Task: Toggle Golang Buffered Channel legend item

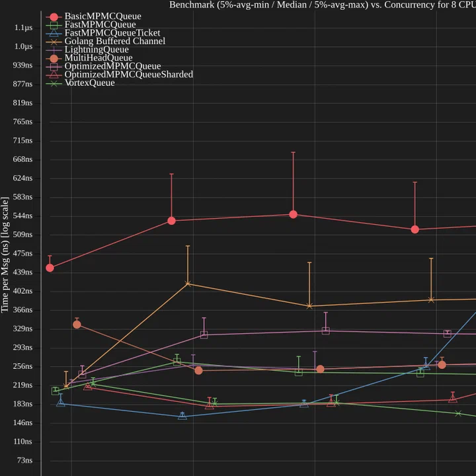Action: point(106,41)
